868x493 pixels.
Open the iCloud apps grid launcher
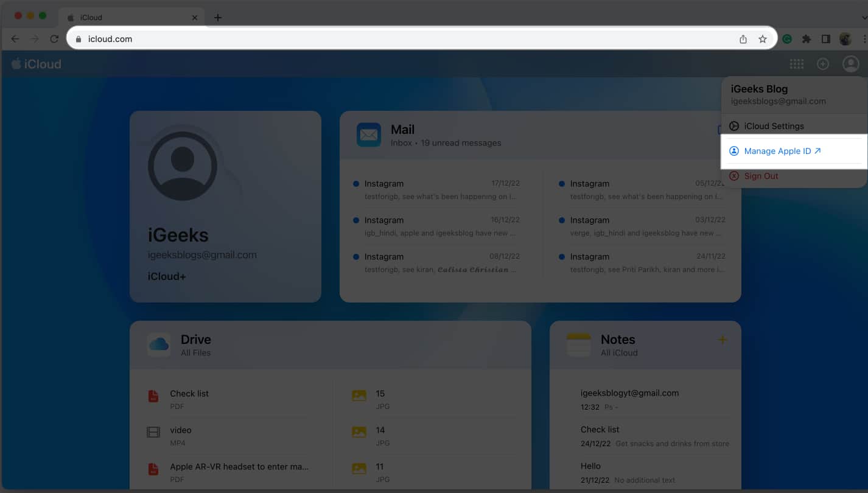(x=796, y=63)
